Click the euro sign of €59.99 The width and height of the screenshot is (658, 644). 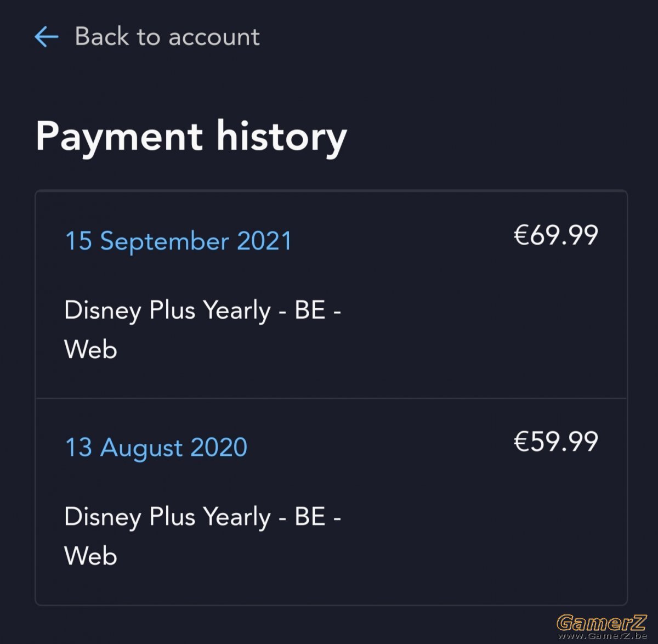click(521, 441)
